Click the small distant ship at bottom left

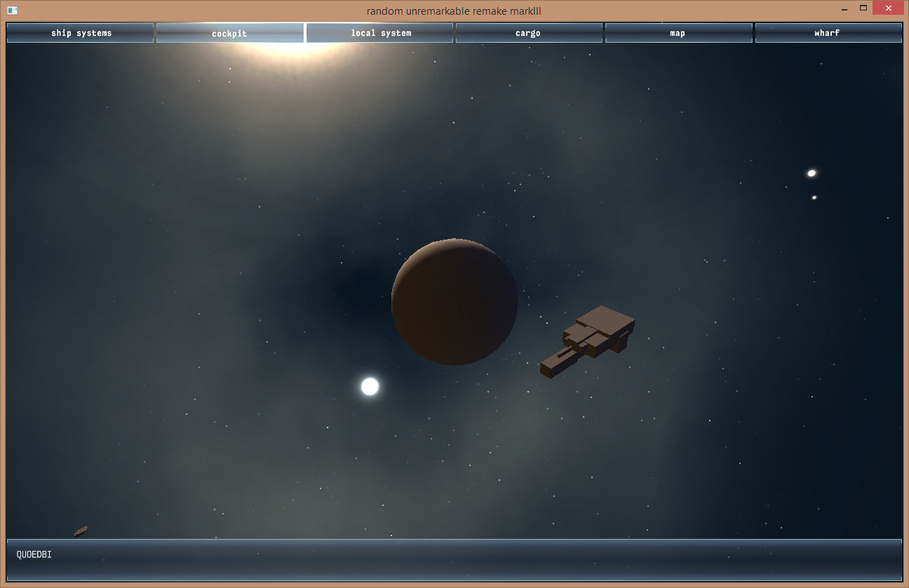coord(81,531)
